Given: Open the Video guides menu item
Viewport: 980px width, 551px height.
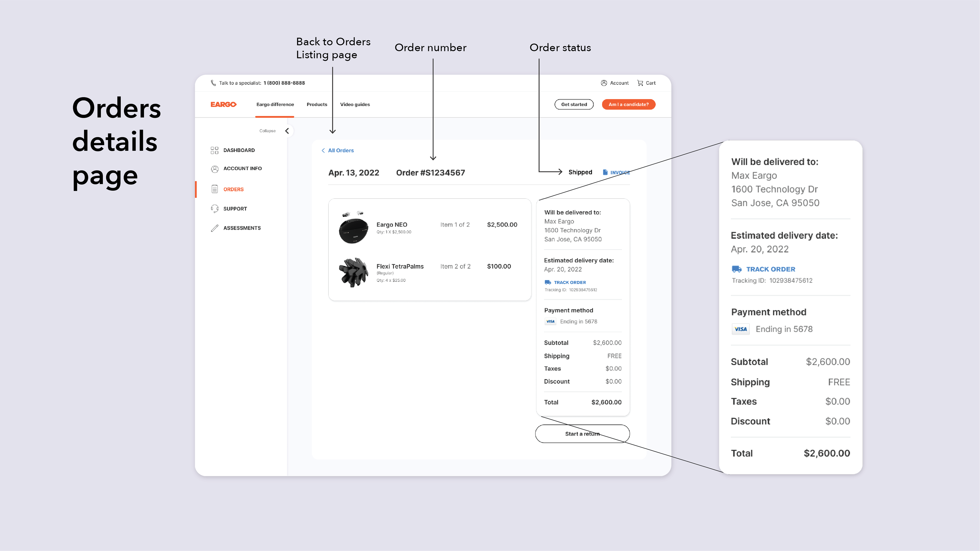Looking at the screenshot, I should click(355, 104).
